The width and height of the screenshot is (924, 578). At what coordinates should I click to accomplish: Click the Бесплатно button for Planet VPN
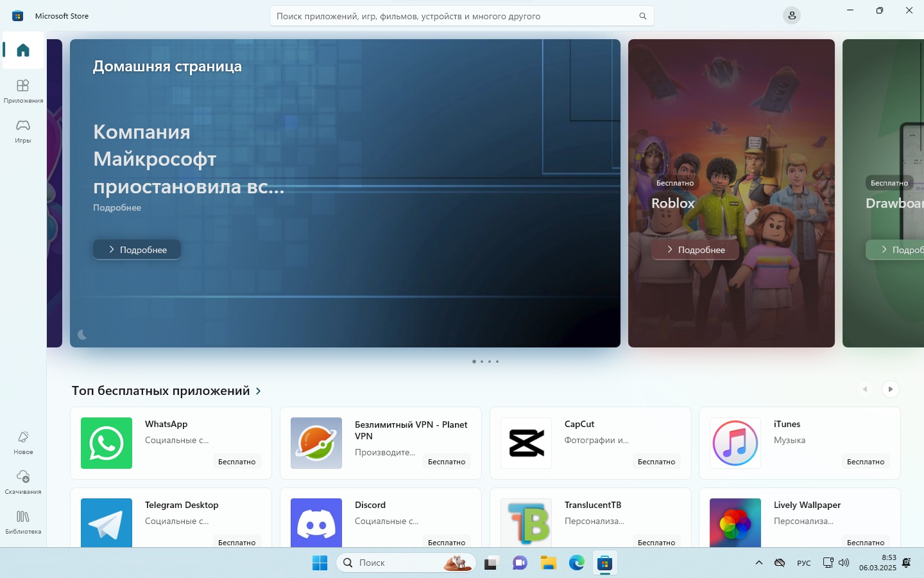(447, 462)
